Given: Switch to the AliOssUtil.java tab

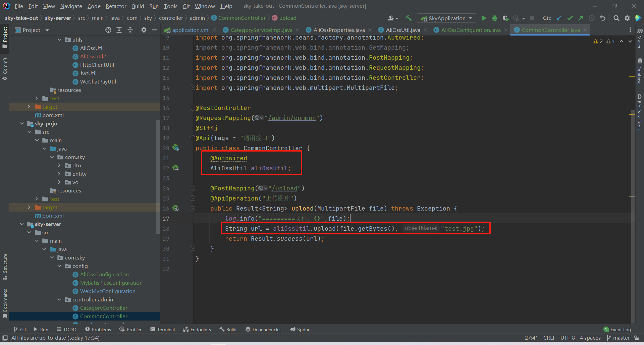Looking at the screenshot, I should point(402,30).
